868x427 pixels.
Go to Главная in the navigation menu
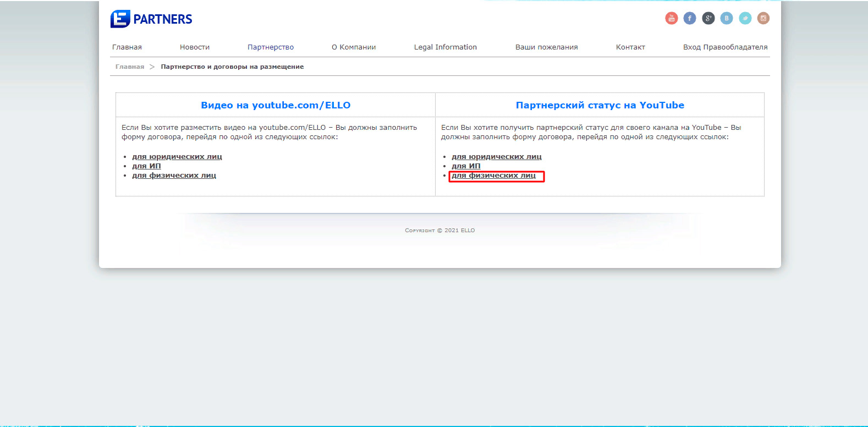[127, 47]
